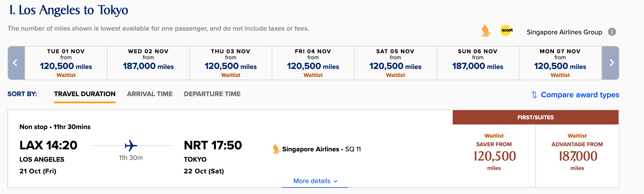Choose Sun 06 Nov date option
Viewport: 644px width, 194px height.
478,63
